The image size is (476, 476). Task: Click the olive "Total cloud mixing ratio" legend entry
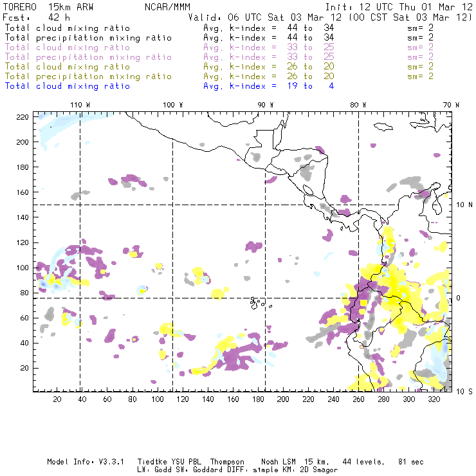pos(68,67)
